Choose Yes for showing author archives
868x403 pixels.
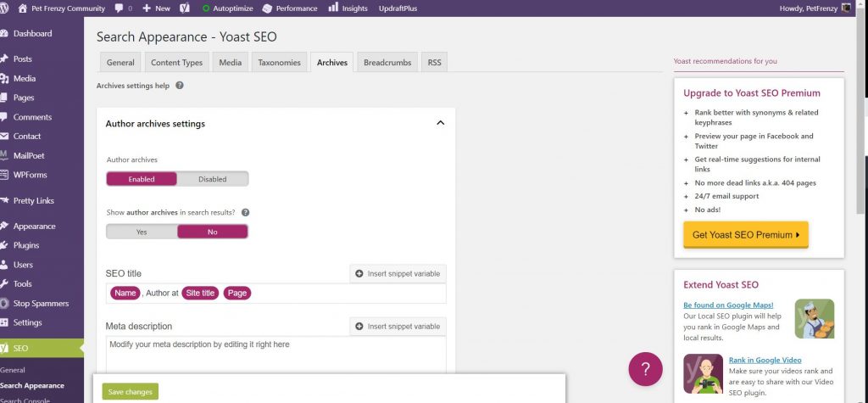point(142,232)
